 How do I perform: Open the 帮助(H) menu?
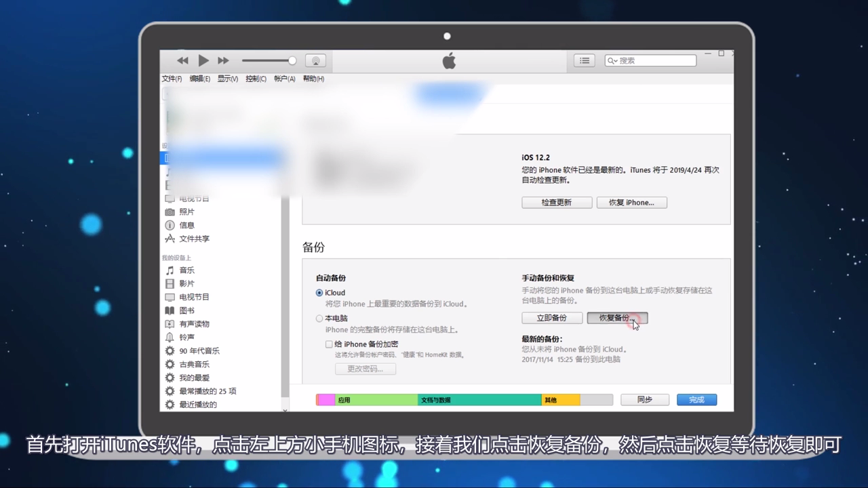click(x=313, y=79)
